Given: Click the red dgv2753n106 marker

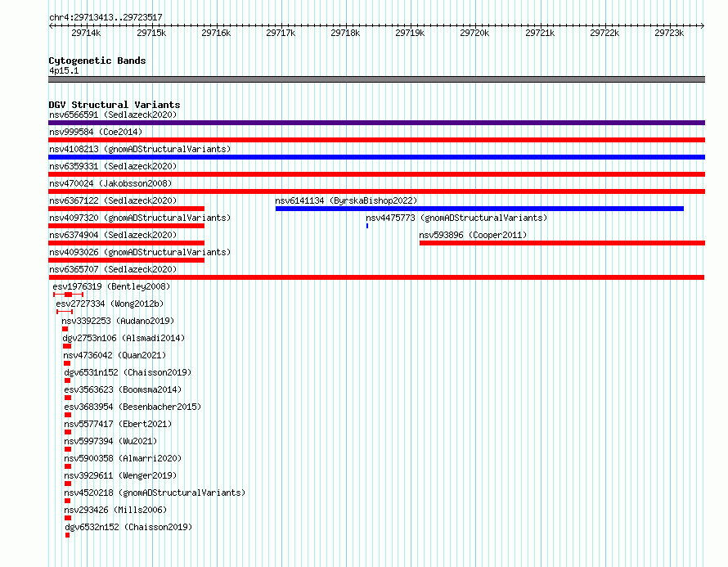Looking at the screenshot, I should tap(67, 346).
